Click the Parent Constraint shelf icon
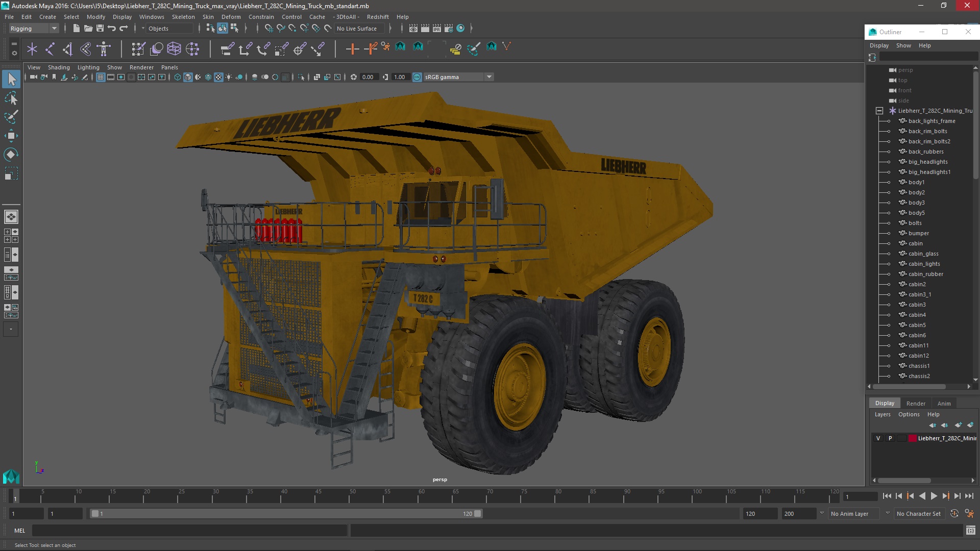This screenshot has width=980, height=551. [227, 49]
